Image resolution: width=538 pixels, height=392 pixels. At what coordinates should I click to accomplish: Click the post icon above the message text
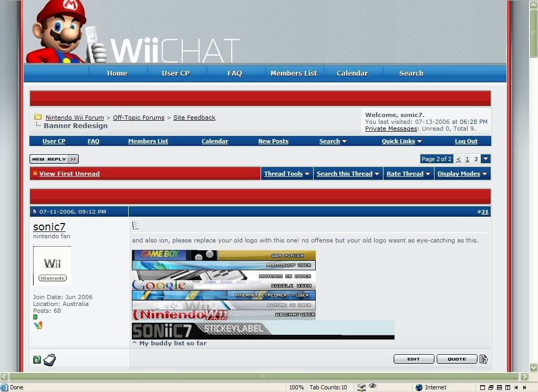pyautogui.click(x=136, y=225)
